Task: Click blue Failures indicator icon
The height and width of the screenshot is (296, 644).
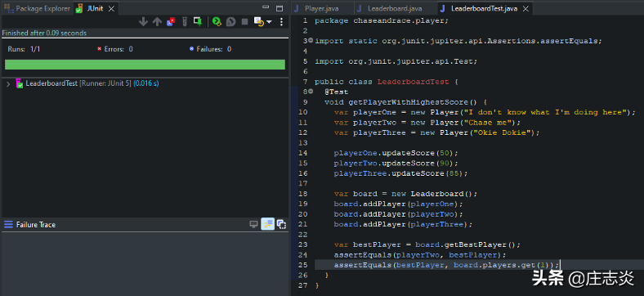Action: 191,49
